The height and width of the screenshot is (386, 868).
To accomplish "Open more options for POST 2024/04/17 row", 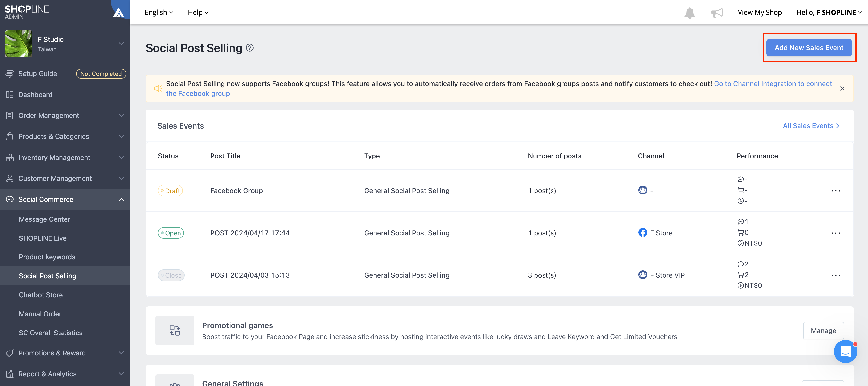I will (836, 233).
